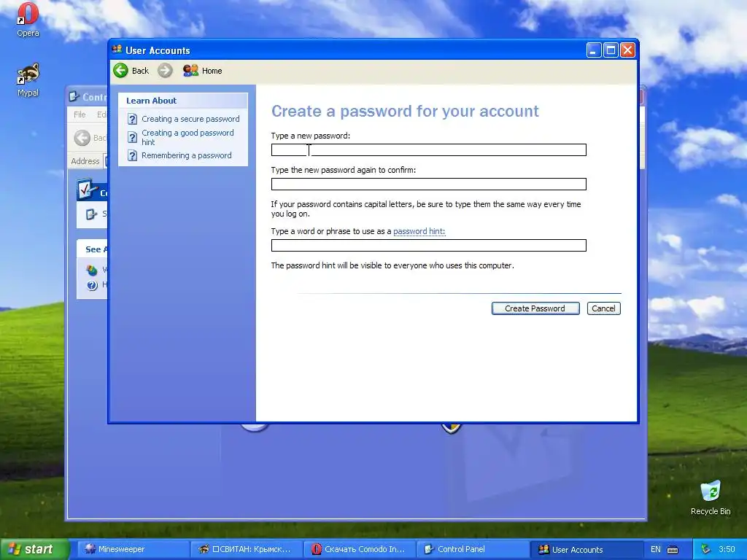Click the User Accounts title bar icon

117,50
